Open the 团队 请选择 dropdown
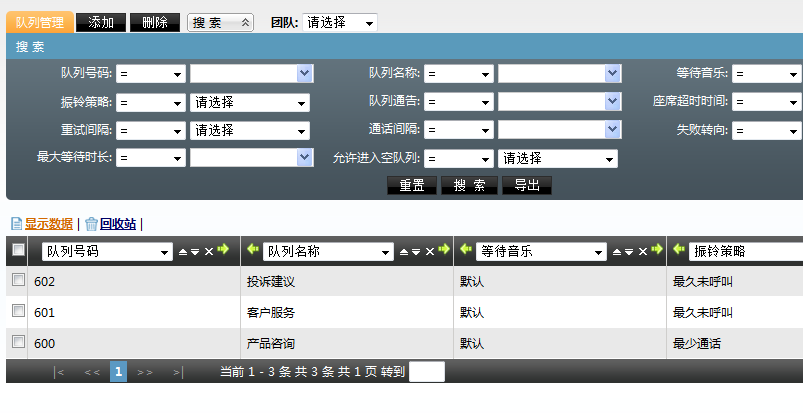 pos(340,22)
